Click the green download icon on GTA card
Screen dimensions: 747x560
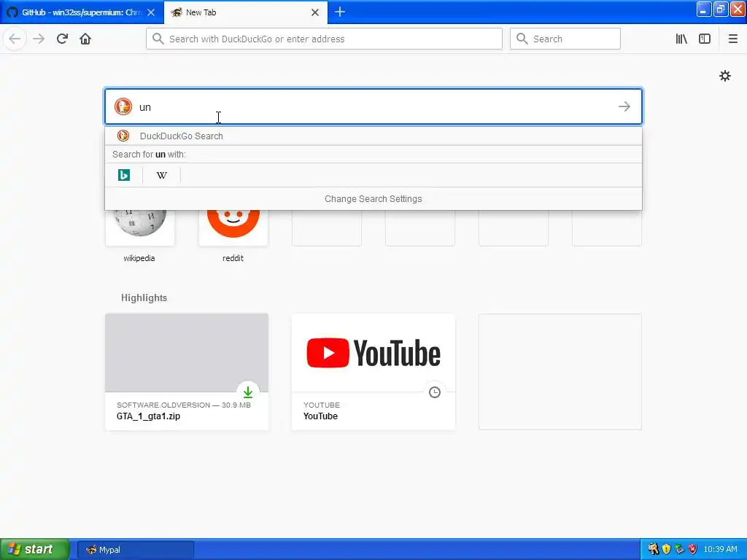(248, 392)
